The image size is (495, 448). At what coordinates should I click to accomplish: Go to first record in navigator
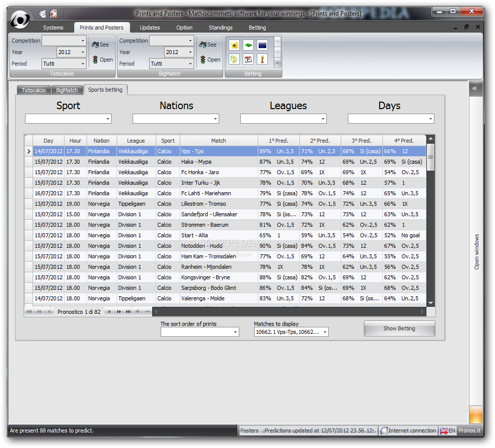coord(30,312)
